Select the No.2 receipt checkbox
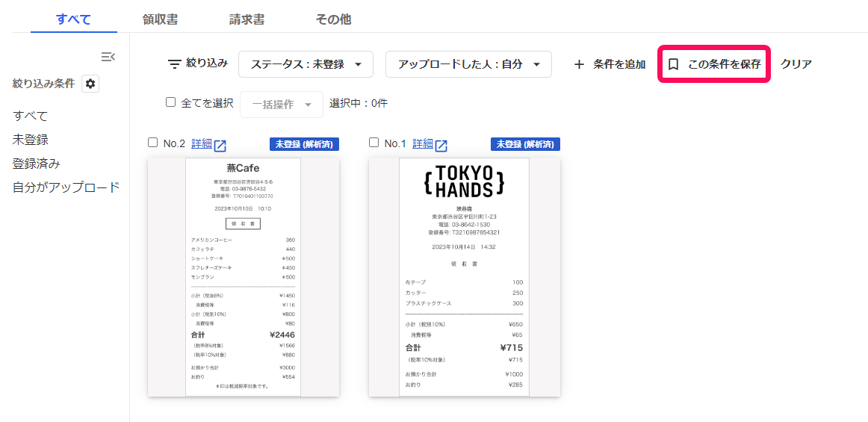 click(153, 143)
